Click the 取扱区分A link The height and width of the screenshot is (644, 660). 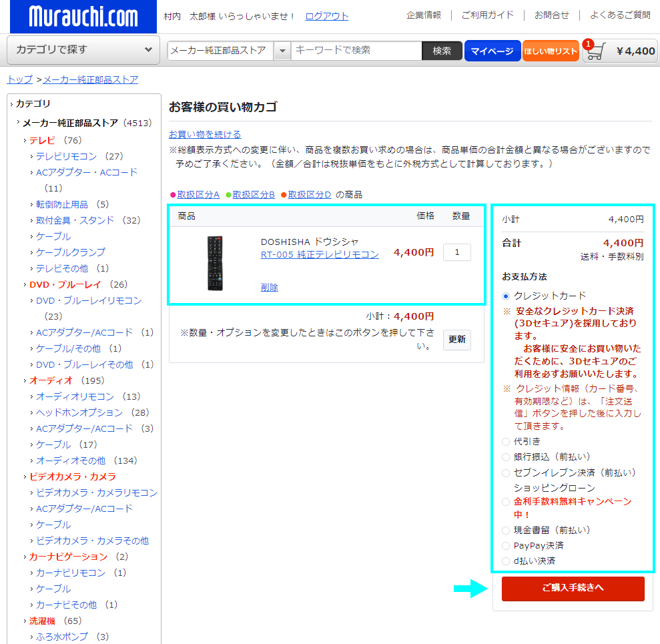tap(198, 194)
